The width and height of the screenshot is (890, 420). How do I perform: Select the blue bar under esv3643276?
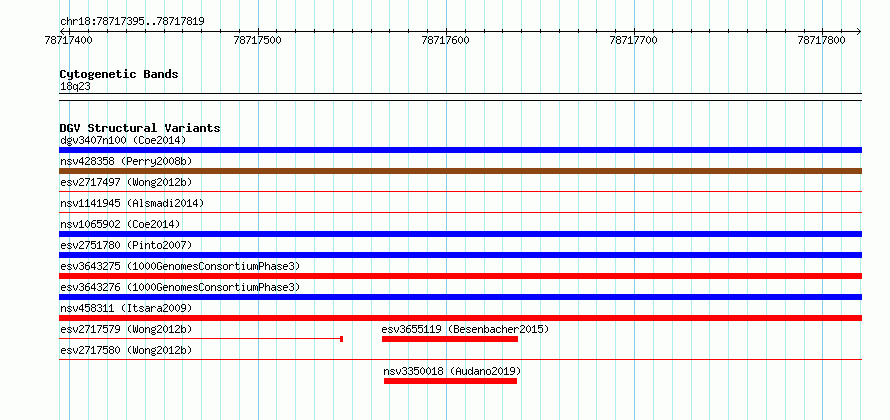460,297
